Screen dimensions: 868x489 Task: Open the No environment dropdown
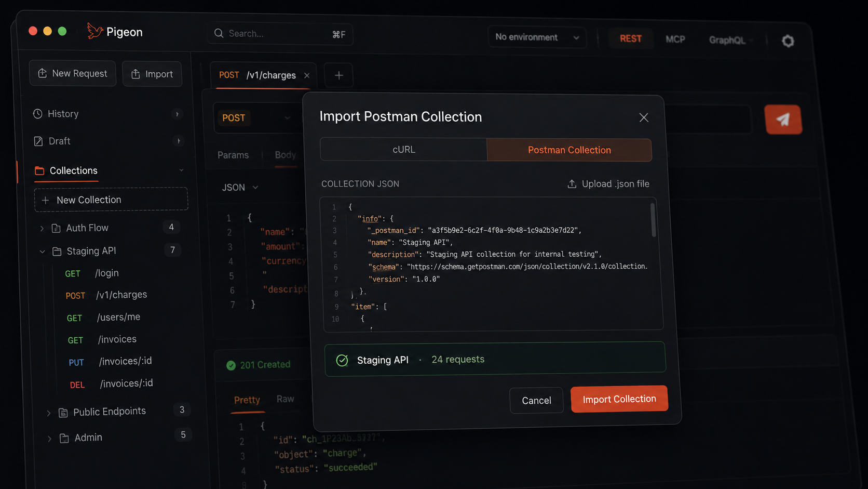(537, 37)
